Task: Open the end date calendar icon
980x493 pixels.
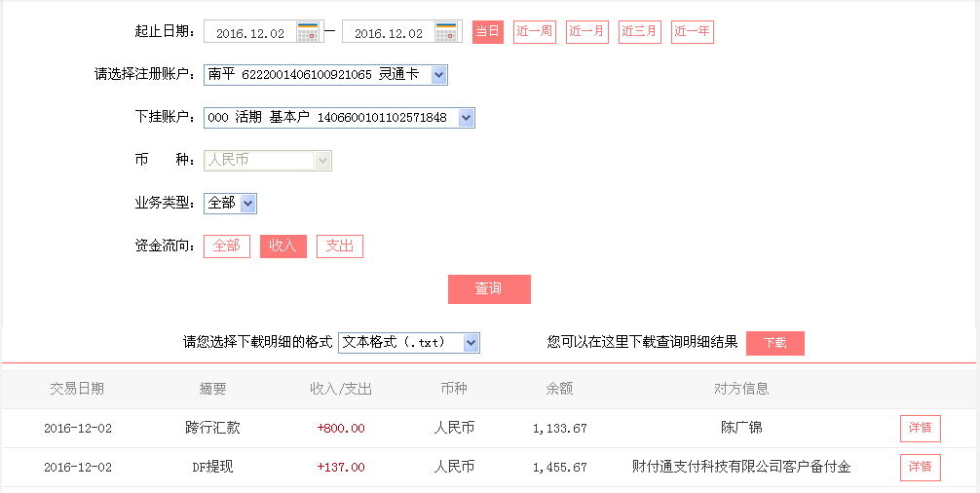Action: click(446, 32)
